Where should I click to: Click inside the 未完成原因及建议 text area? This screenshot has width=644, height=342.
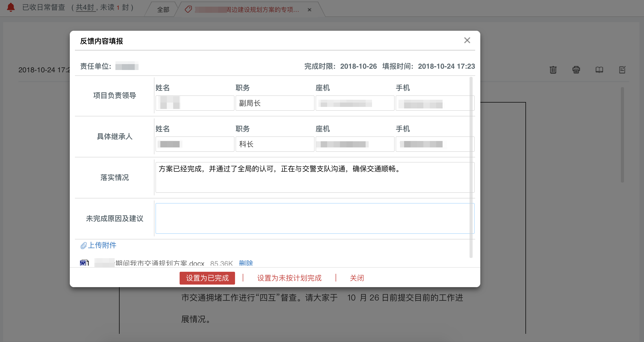314,218
